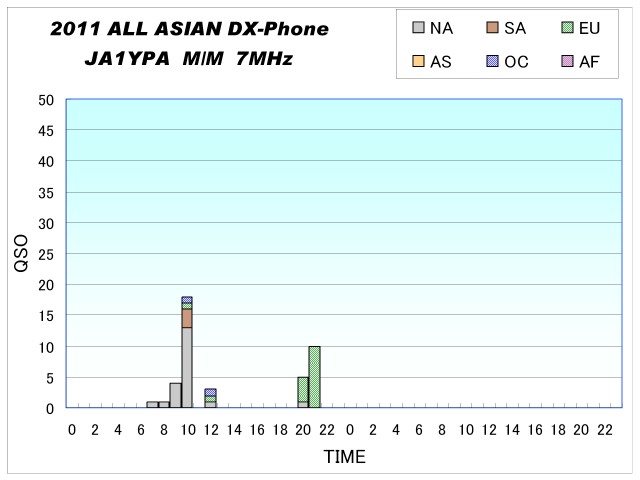640x480 pixels.
Task: Click the NA gray legend swatch
Action: tap(418, 27)
